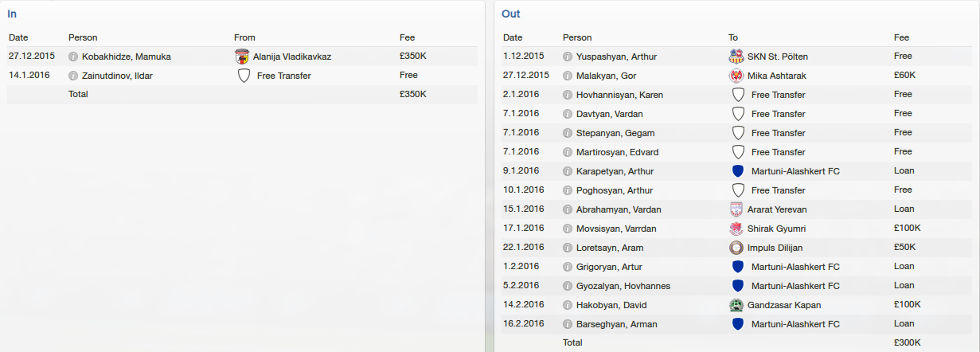
Task: Open Gandzasar Kapan club link
Action: coord(784,305)
